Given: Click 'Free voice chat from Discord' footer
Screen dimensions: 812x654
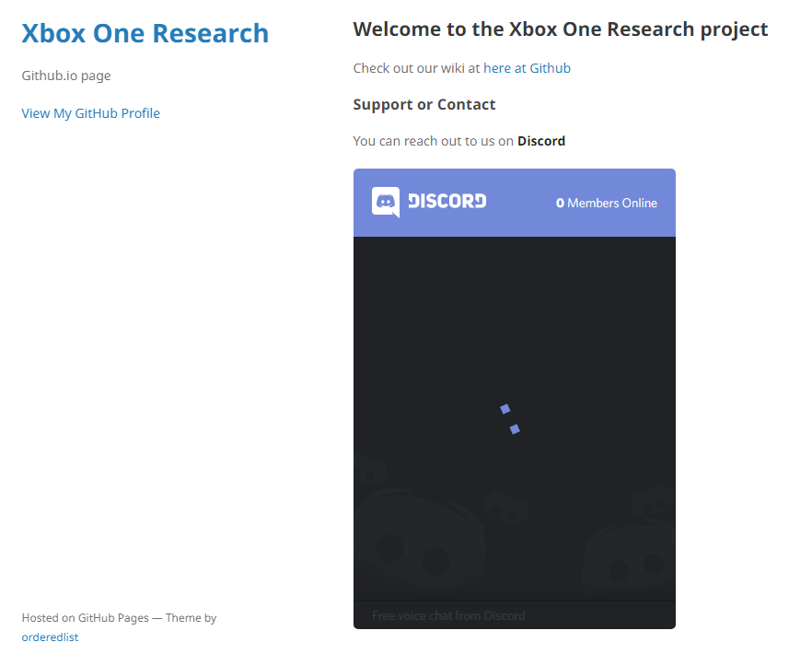Looking at the screenshot, I should pyautogui.click(x=448, y=615).
